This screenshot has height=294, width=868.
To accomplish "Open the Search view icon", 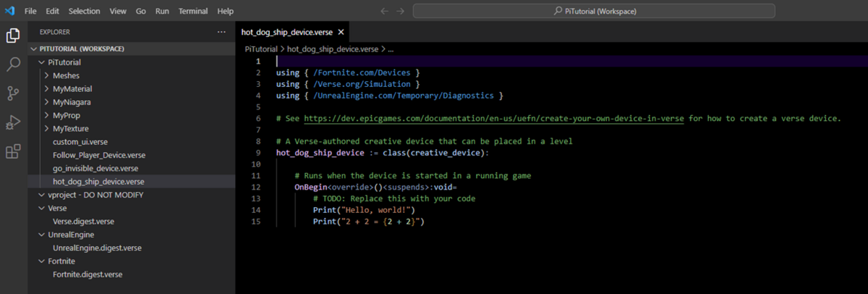I will [x=13, y=64].
